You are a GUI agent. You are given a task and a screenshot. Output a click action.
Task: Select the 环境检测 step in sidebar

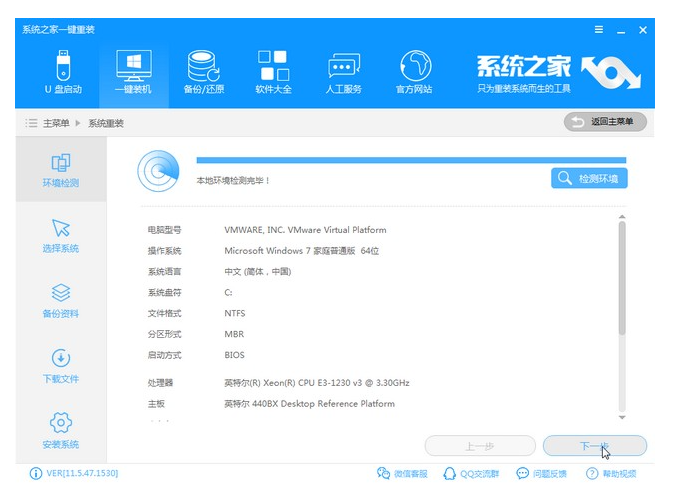click(61, 170)
